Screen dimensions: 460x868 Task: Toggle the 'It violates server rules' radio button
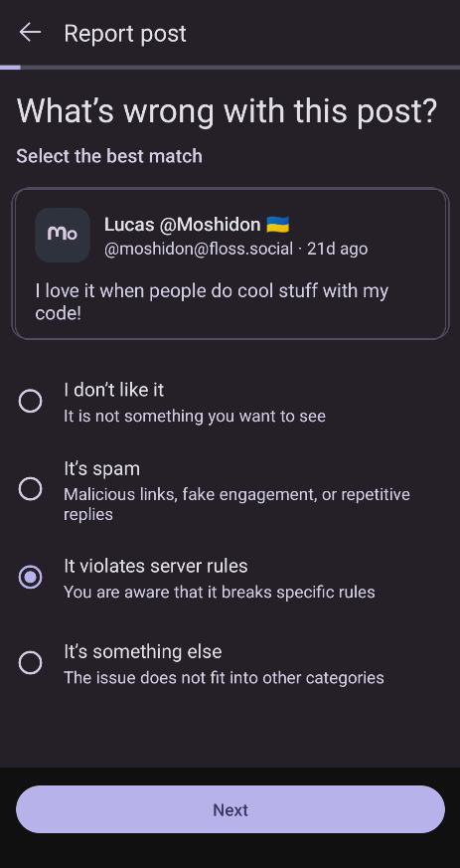pos(30,577)
